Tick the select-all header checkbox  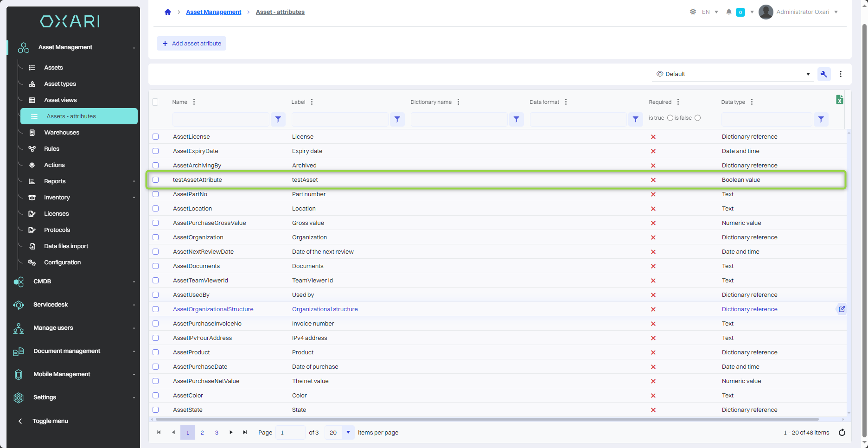[155, 102]
